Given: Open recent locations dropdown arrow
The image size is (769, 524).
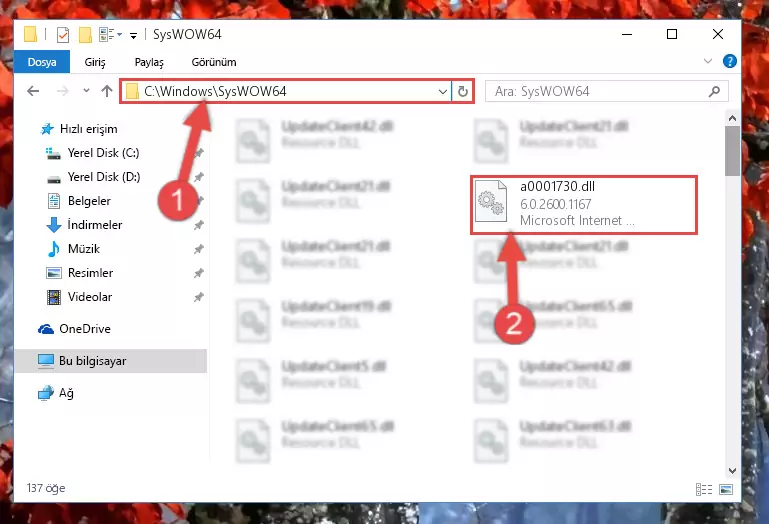Looking at the screenshot, I should point(86,90).
